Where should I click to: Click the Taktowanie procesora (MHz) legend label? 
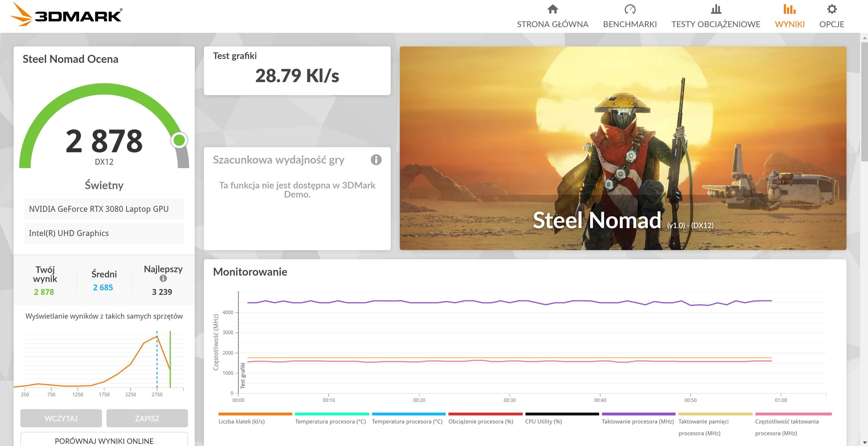(x=637, y=421)
